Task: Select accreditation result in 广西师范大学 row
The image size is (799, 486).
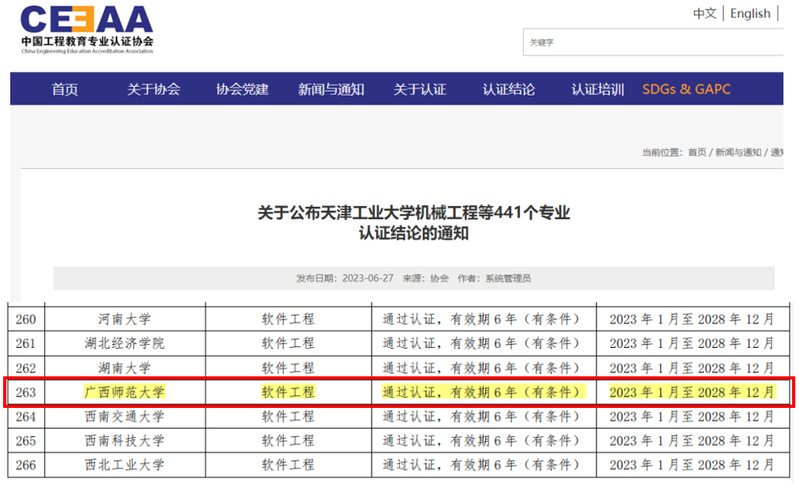Action: coord(483,392)
